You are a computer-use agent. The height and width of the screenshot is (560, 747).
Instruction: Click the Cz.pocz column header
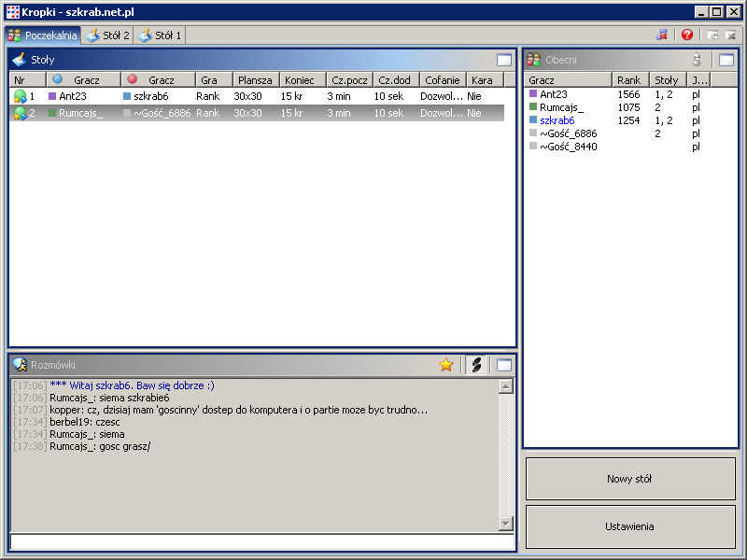coord(349,80)
